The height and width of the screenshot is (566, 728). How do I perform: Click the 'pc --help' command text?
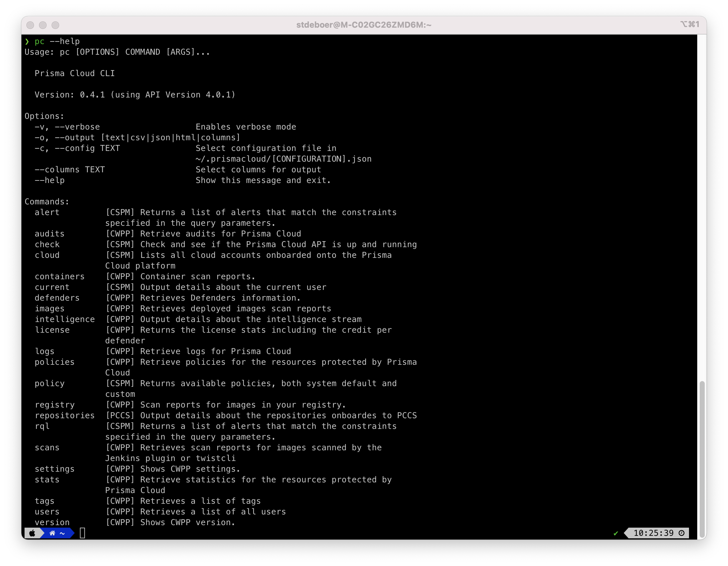pyautogui.click(x=57, y=41)
